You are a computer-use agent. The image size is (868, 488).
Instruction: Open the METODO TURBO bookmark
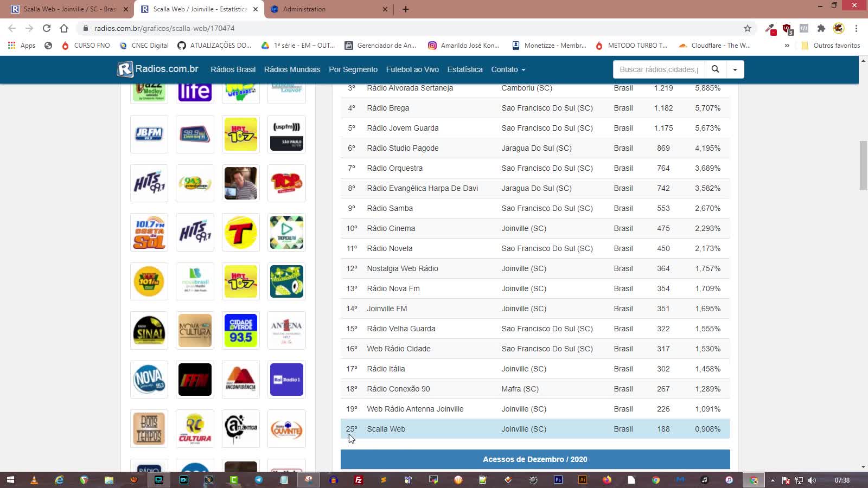(631, 46)
